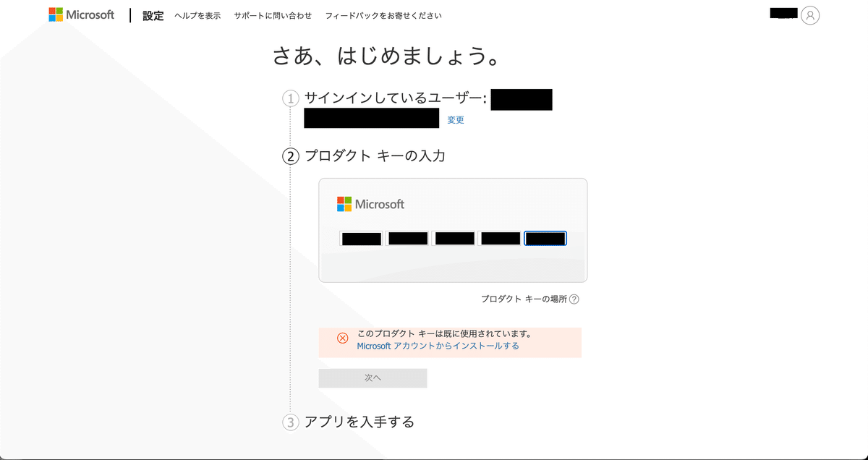The height and width of the screenshot is (460, 868).
Task: Open ヘルプを表示 in the header
Action: (x=197, y=16)
